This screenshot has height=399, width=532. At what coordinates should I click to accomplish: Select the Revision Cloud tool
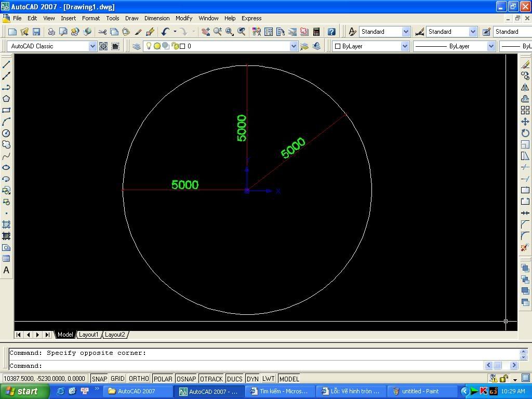6,144
